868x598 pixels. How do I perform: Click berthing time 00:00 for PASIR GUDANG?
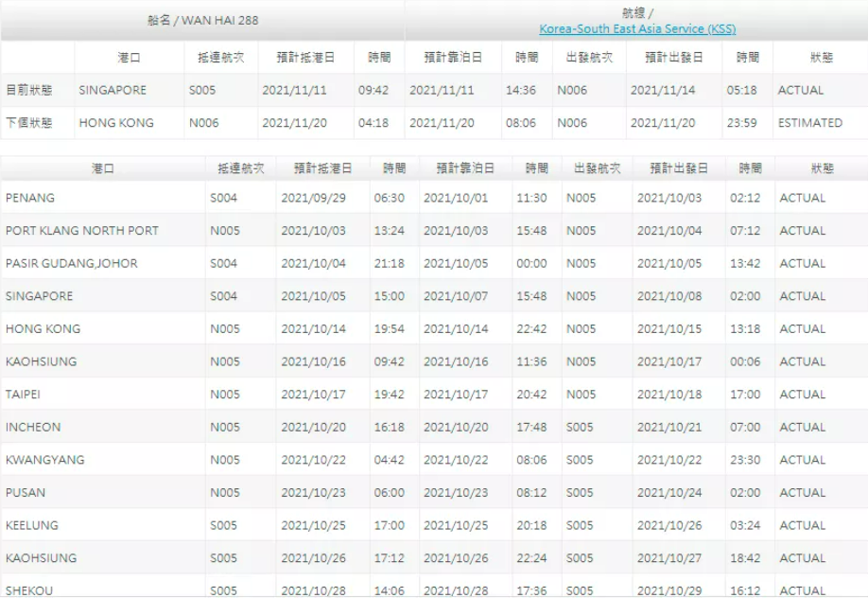[531, 263]
